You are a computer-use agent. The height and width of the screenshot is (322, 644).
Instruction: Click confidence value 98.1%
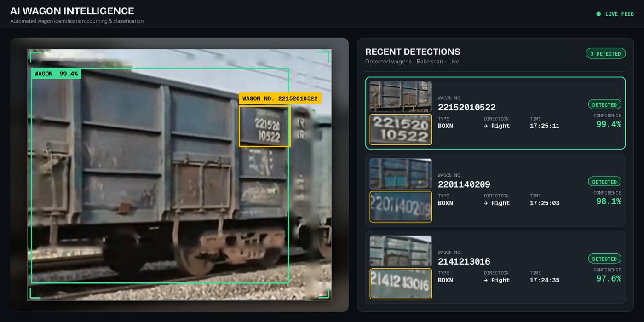[608, 201]
